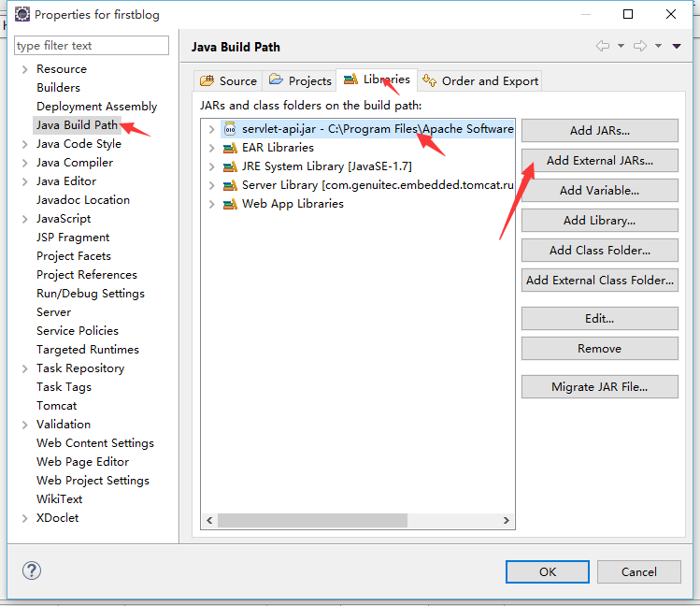Select Deployment Assembly
This screenshot has height=606, width=700.
(x=97, y=107)
